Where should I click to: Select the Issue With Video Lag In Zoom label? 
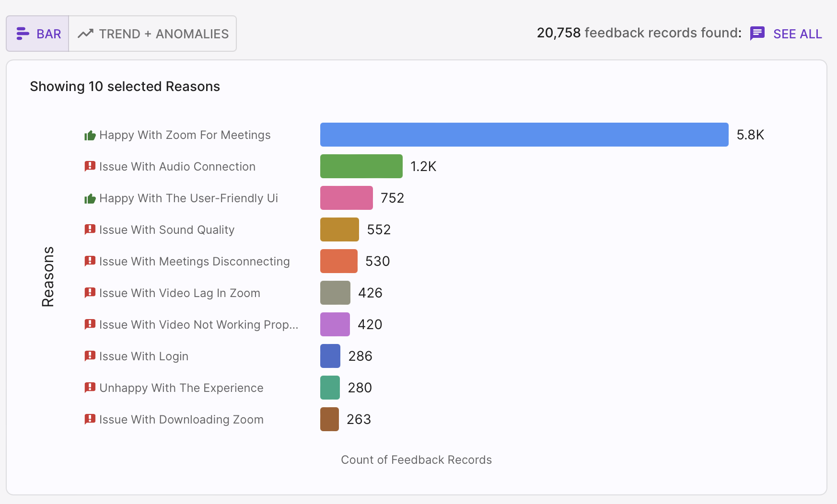179,293
